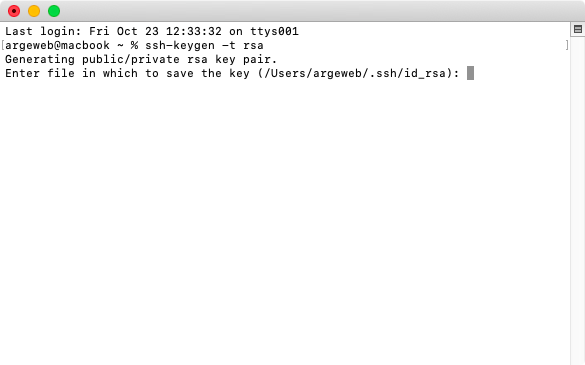This screenshot has width=585, height=365.
Task: Click the "Generating public/private rsa key pair" line
Action: coord(141,59)
